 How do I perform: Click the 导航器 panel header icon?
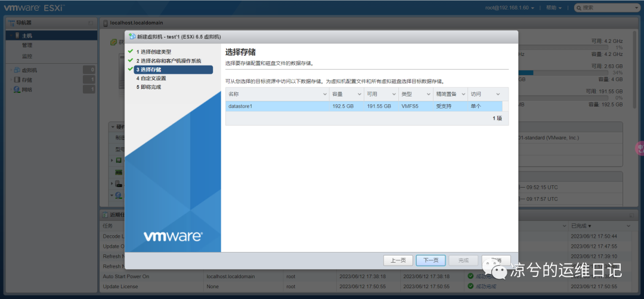tap(11, 23)
